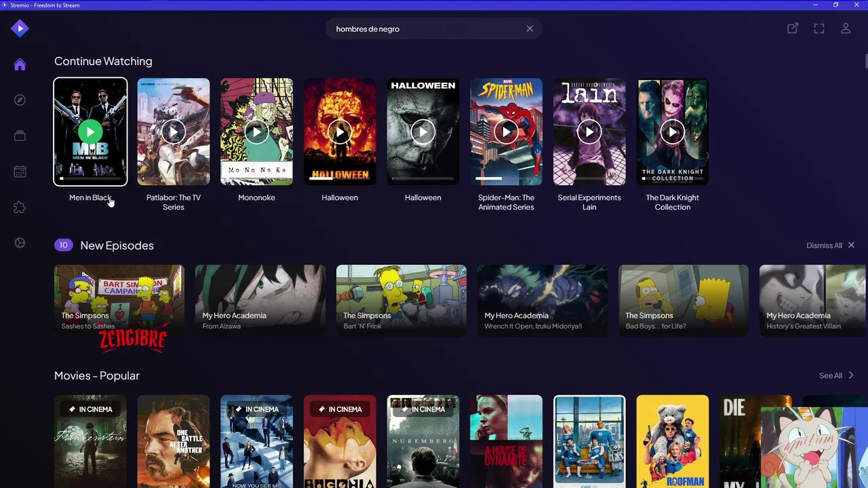Click the Continue Watching heading
This screenshot has width=868, height=488.
pyautogui.click(x=103, y=61)
